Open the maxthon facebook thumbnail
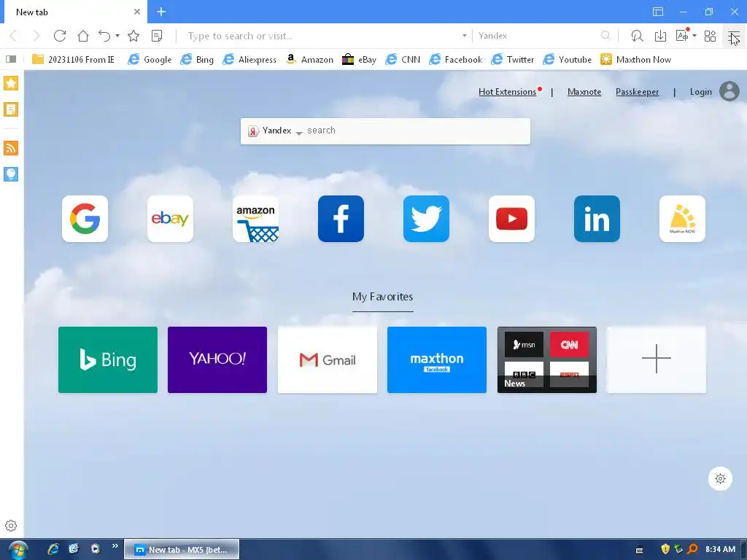The width and height of the screenshot is (747, 560). pos(437,359)
